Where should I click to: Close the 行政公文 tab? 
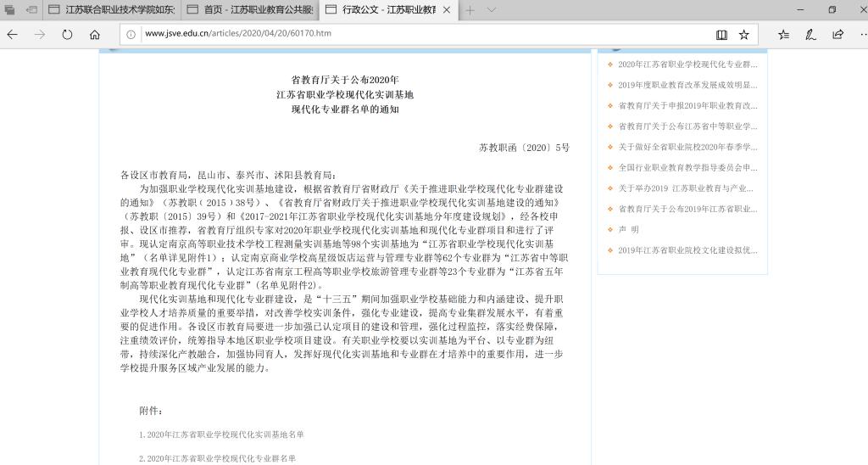447,10
